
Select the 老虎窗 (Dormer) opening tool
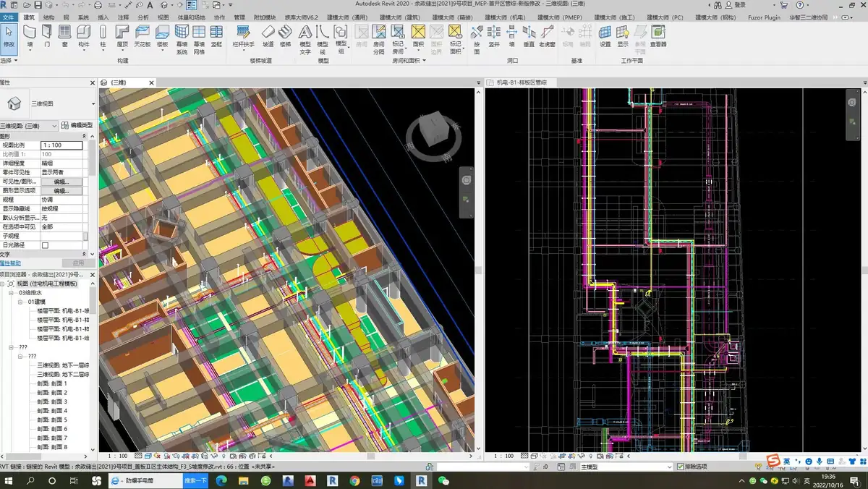click(x=547, y=35)
